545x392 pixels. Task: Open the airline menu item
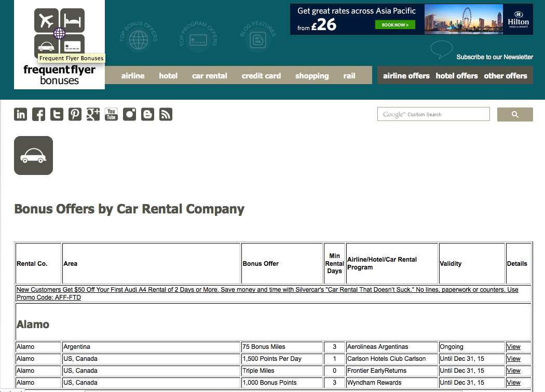[133, 75]
